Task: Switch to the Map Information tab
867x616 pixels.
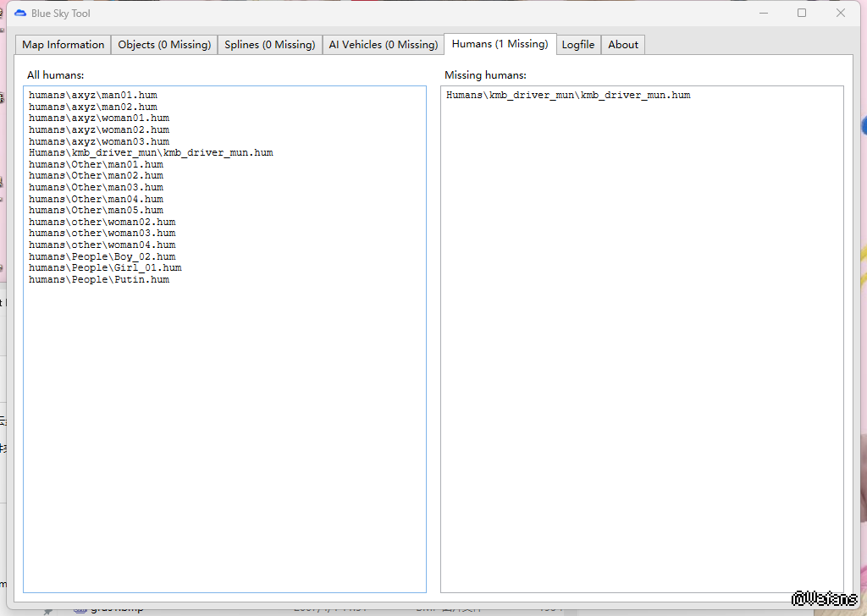Action: (x=63, y=45)
